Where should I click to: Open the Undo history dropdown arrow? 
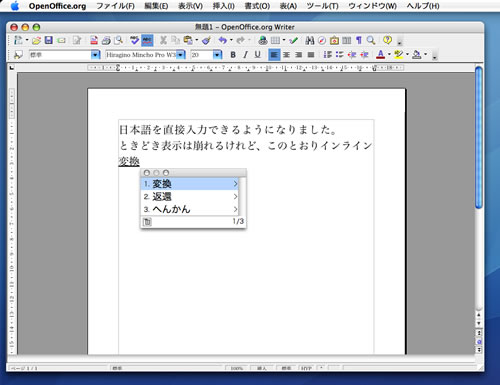[x=231, y=40]
